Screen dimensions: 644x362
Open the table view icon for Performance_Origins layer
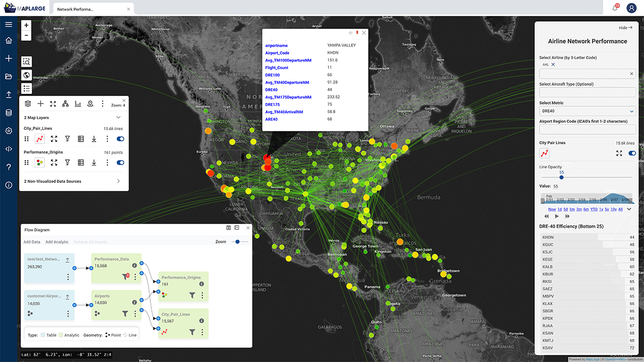coord(81,162)
